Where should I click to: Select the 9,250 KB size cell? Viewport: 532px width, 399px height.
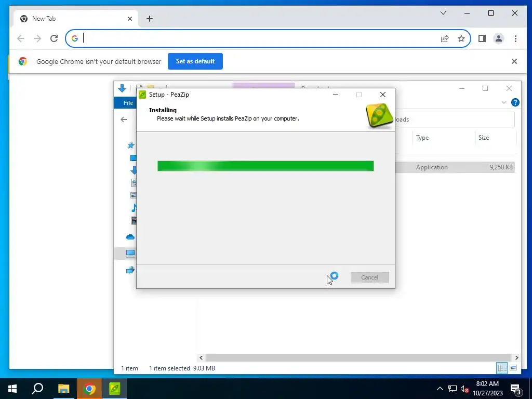point(501,167)
